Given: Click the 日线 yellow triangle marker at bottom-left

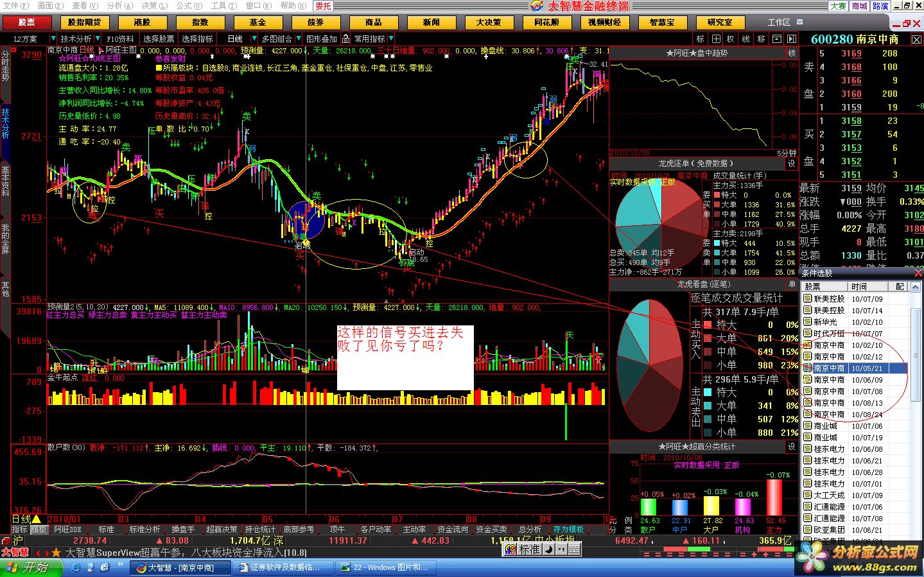Looking at the screenshot, I should click(37, 519).
